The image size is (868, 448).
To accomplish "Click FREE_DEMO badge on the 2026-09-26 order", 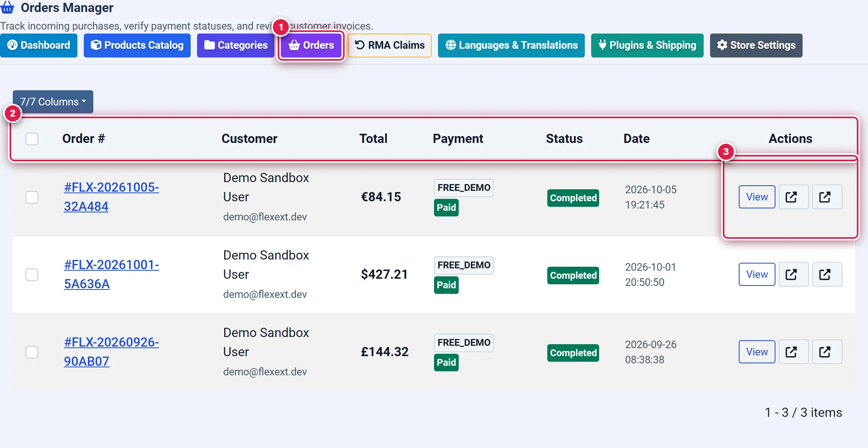I will [x=464, y=343].
